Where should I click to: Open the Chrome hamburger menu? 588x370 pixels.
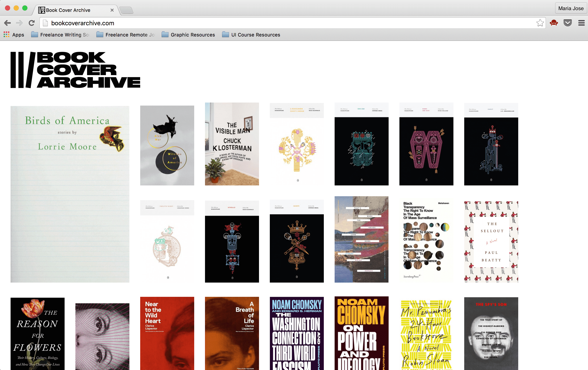coord(581,23)
